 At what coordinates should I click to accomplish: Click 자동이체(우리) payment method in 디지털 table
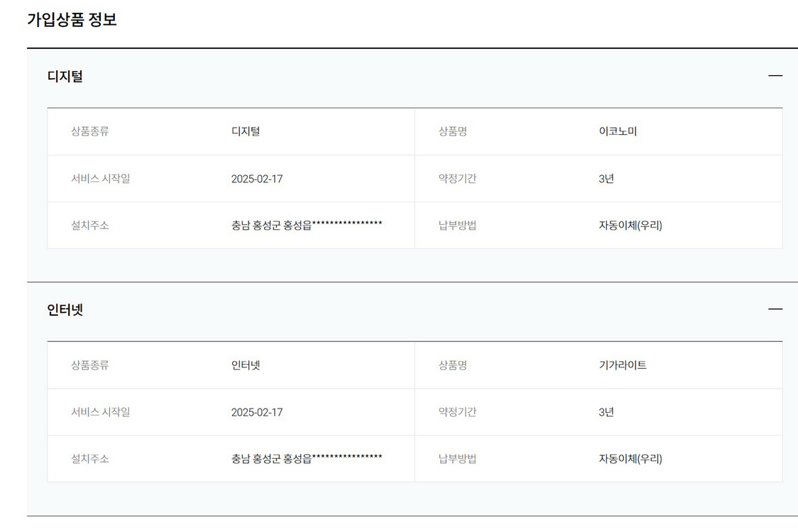tap(630, 226)
